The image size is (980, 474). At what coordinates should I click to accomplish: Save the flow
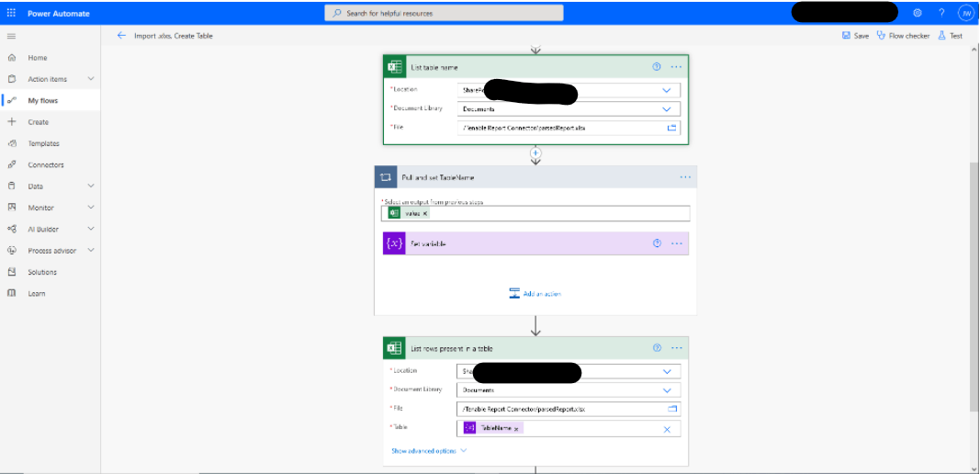tap(855, 36)
